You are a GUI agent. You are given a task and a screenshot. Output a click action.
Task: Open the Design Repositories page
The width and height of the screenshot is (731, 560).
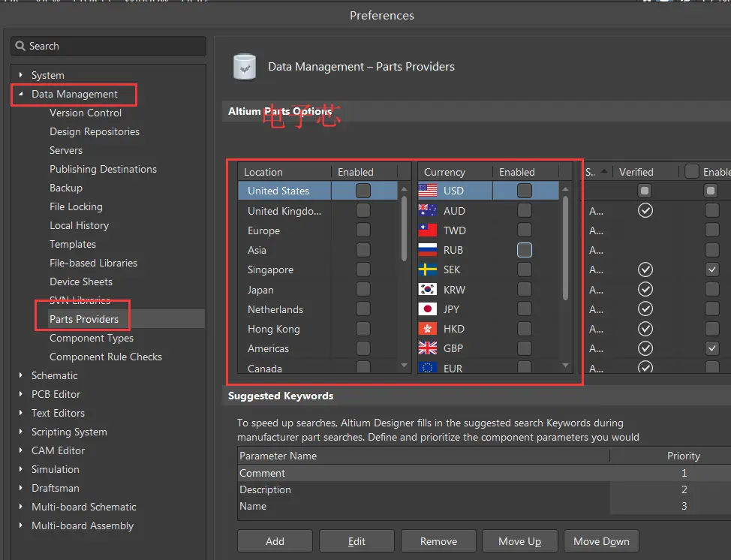pos(95,131)
